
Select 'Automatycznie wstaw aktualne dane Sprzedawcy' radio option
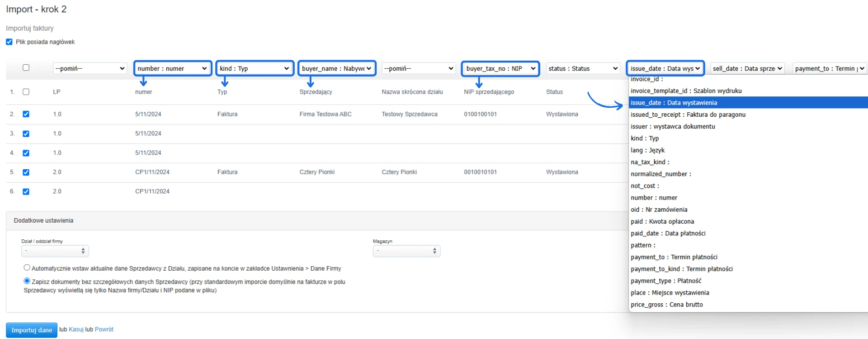(x=27, y=268)
